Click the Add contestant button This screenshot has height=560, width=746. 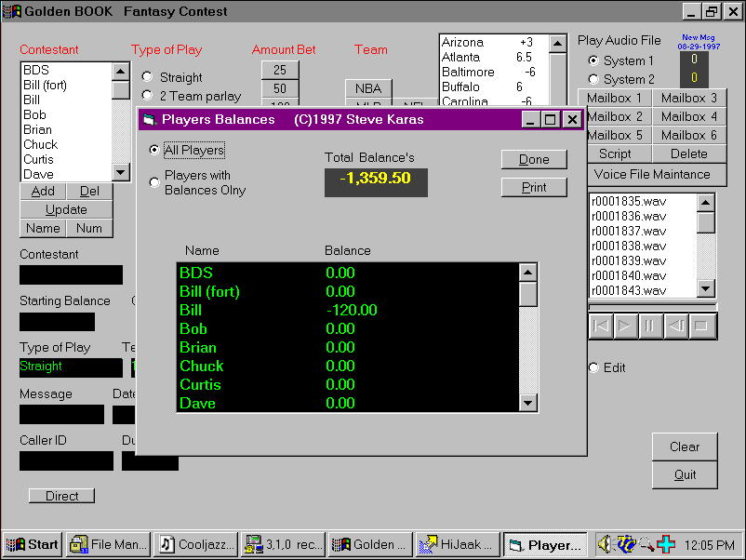pyautogui.click(x=43, y=192)
